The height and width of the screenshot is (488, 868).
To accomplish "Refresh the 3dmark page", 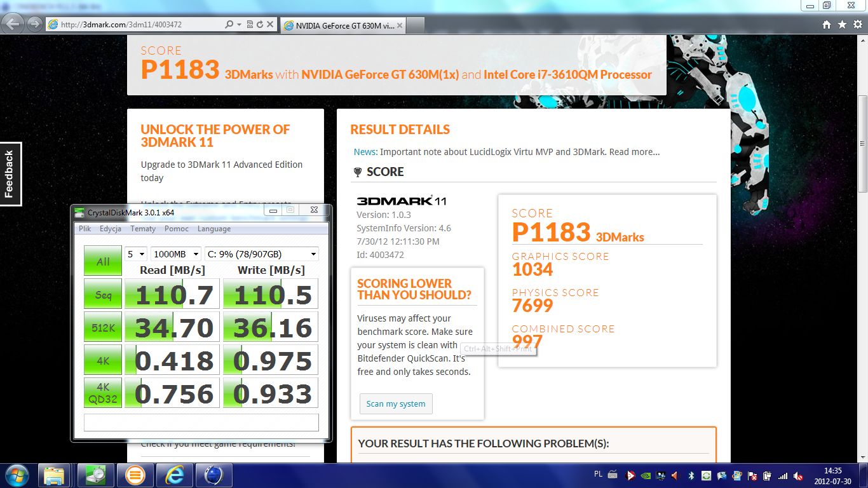I will click(260, 25).
